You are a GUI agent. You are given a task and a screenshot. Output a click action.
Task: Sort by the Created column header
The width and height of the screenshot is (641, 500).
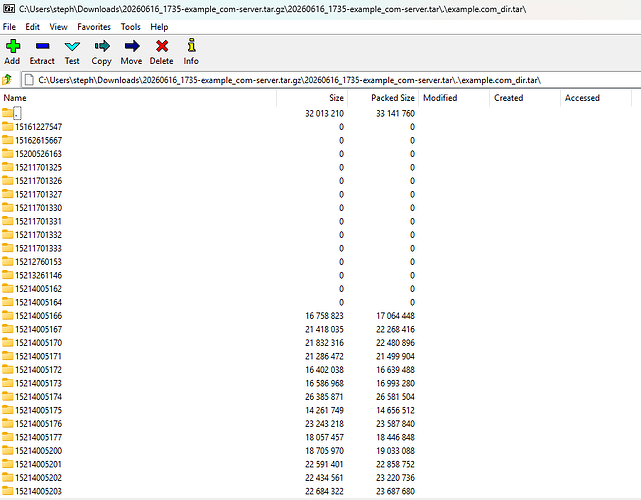[x=524, y=98]
